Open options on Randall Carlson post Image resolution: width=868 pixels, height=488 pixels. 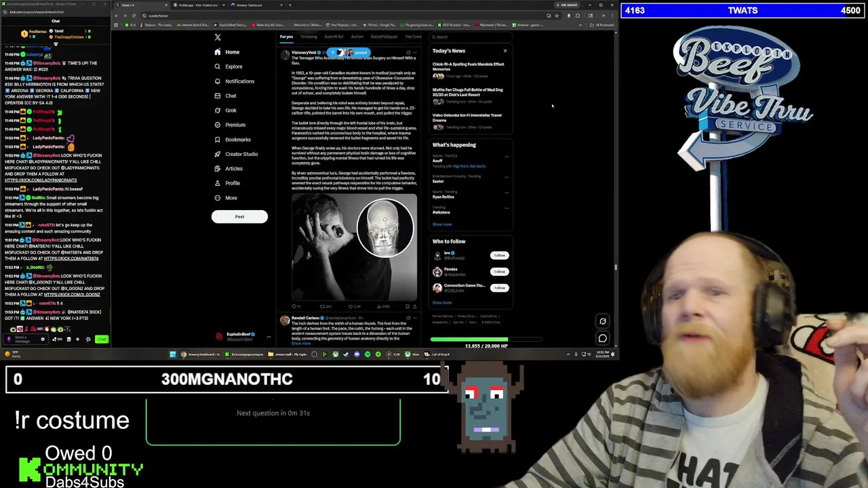tap(415, 318)
